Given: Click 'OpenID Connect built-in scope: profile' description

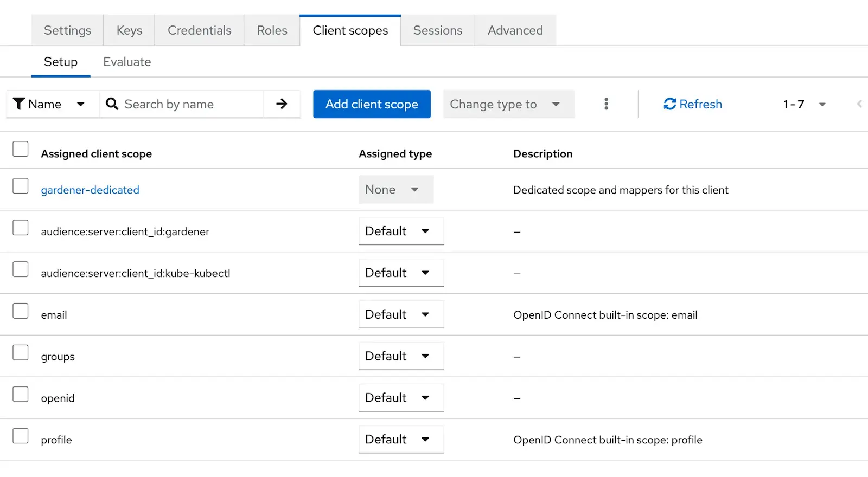Looking at the screenshot, I should (x=608, y=440).
